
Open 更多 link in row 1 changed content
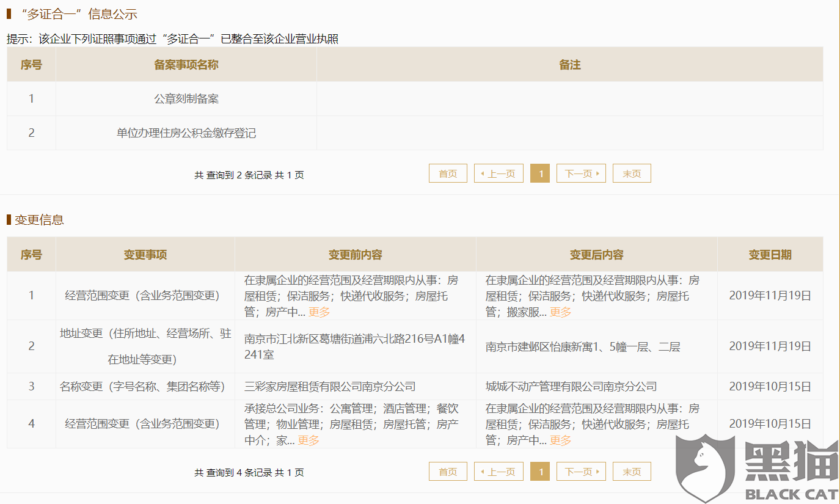point(560,312)
